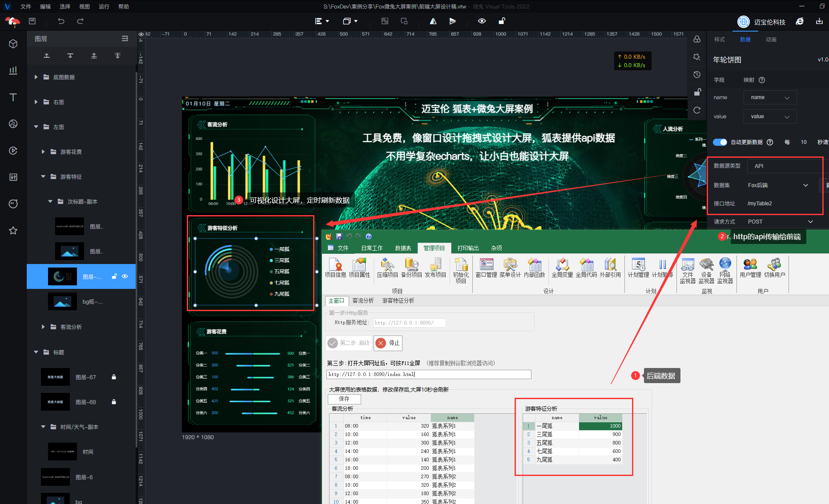Expand the 右面 layer folder
Screen dimensions: 829x504
tap(36, 102)
